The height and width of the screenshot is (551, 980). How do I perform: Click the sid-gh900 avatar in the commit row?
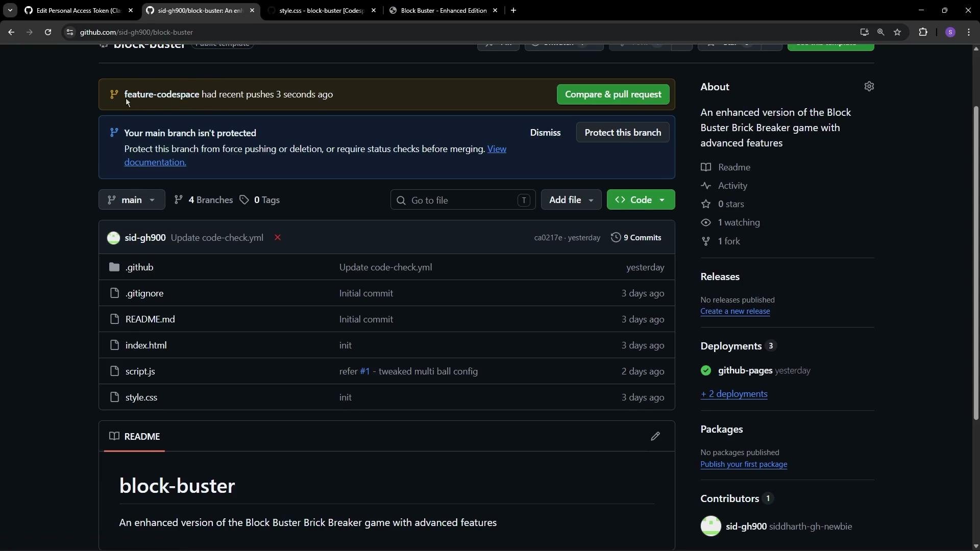[113, 238]
